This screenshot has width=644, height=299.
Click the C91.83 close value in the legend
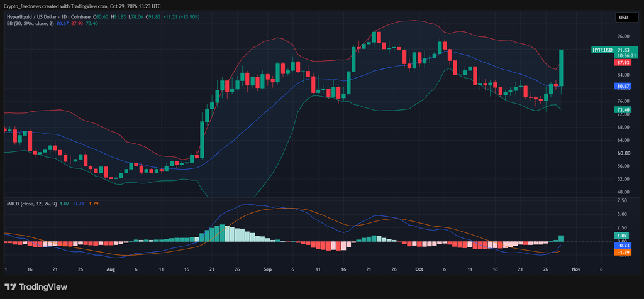point(153,17)
